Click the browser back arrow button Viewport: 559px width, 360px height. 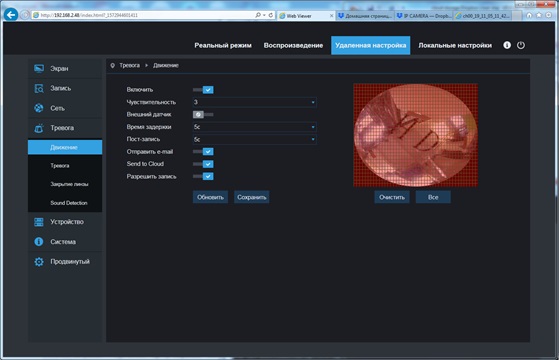(11, 15)
